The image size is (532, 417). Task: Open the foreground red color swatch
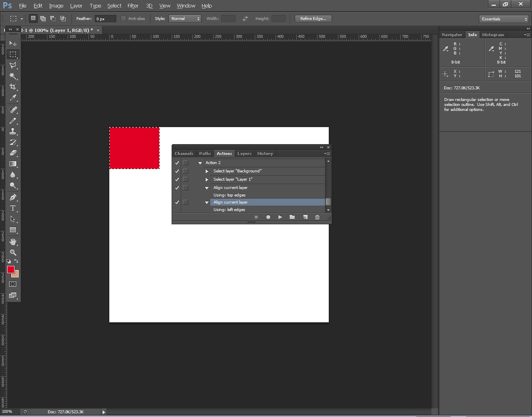point(11,270)
